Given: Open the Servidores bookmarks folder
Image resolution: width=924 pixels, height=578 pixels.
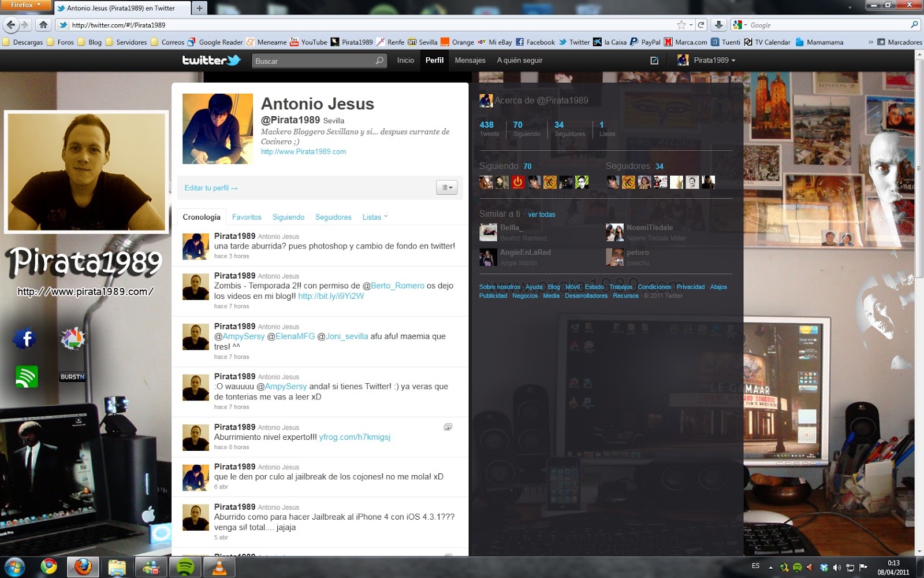Looking at the screenshot, I should tap(126, 42).
